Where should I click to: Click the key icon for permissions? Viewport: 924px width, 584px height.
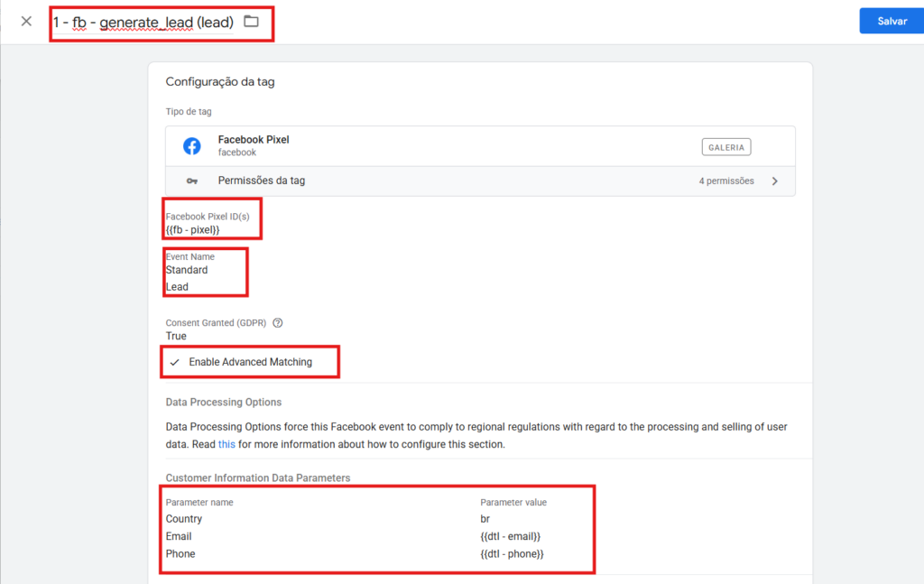[x=192, y=181]
